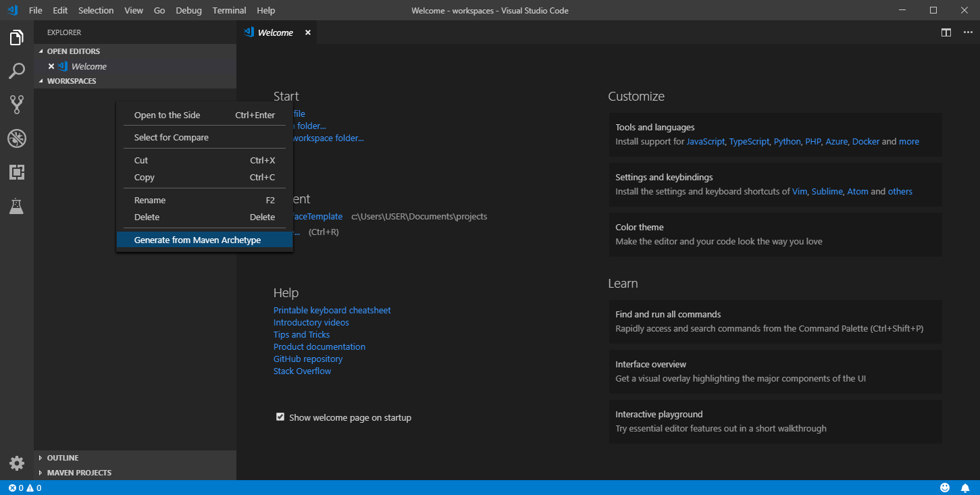The width and height of the screenshot is (980, 495).
Task: Click the TypeScript language support link
Action: click(749, 141)
